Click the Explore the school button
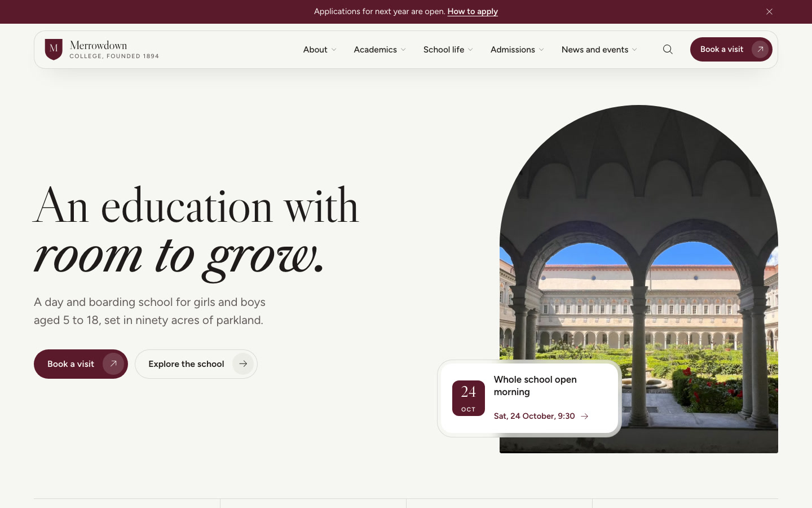Image resolution: width=812 pixels, height=508 pixels. click(x=196, y=364)
